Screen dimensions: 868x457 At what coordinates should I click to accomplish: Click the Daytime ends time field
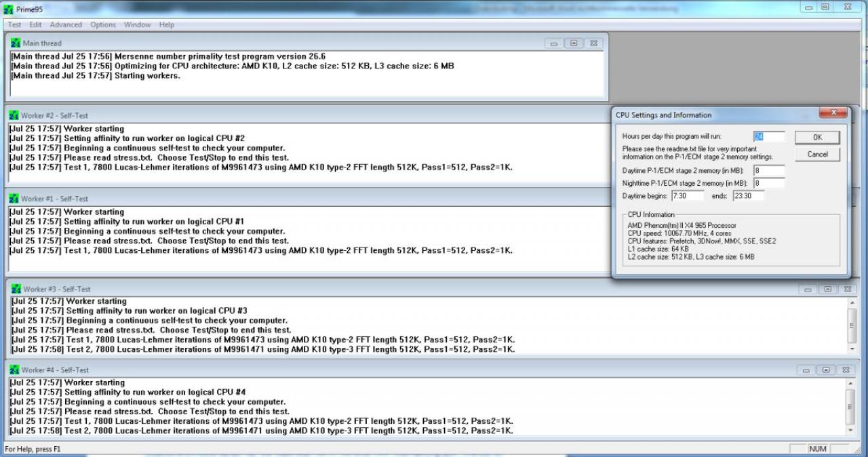coord(749,196)
